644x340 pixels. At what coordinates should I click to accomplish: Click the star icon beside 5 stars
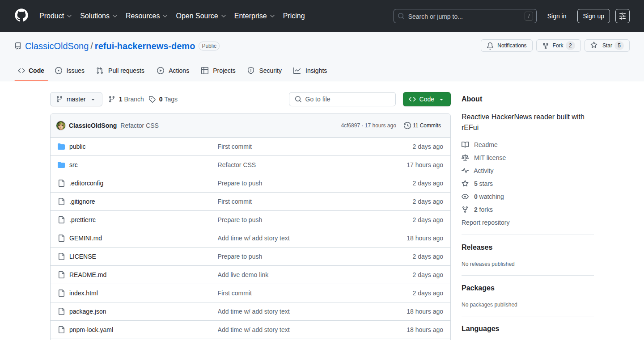465,184
